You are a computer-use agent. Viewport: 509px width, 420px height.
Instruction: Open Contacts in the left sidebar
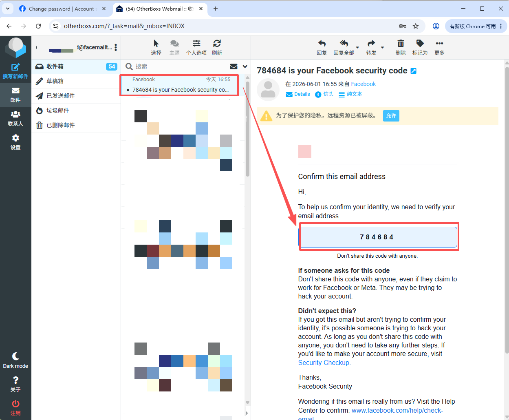pyautogui.click(x=15, y=118)
